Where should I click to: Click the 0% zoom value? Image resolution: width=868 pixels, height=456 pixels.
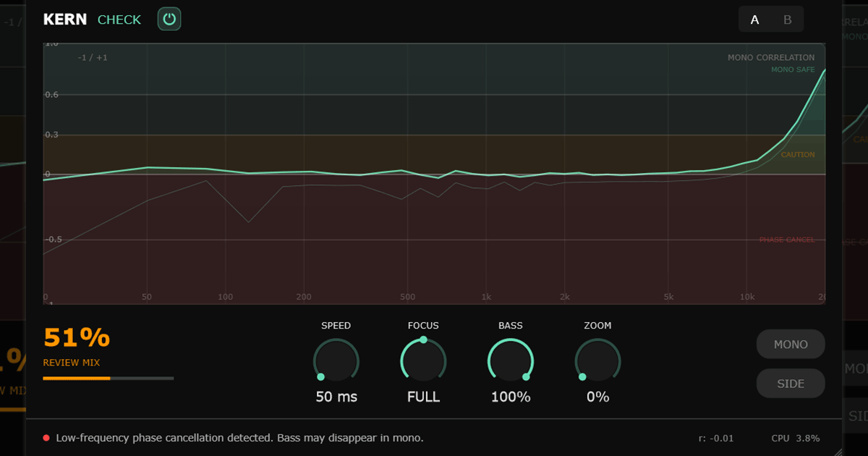(597, 397)
